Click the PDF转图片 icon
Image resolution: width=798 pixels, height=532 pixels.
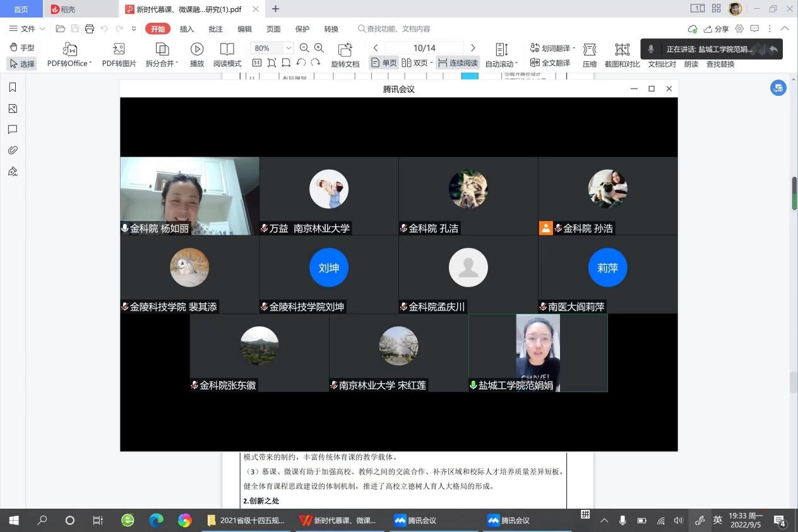point(119,50)
